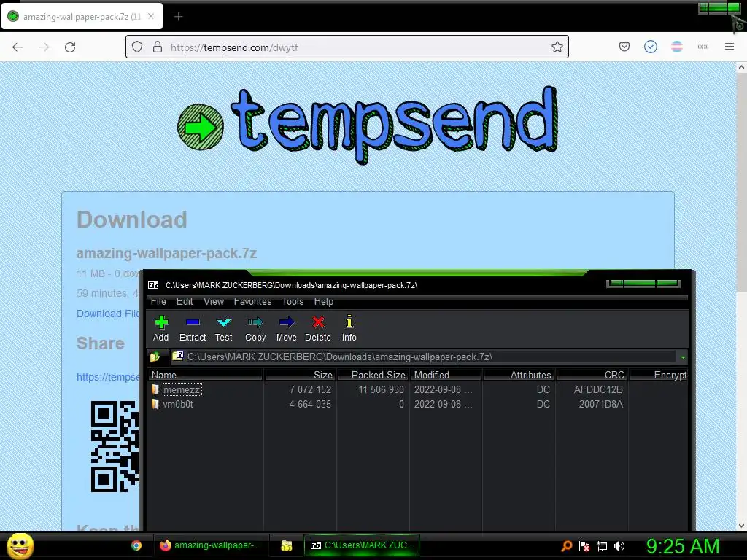Open 7-Zip Tools menu
Screen dimensions: 747x560
(293, 301)
